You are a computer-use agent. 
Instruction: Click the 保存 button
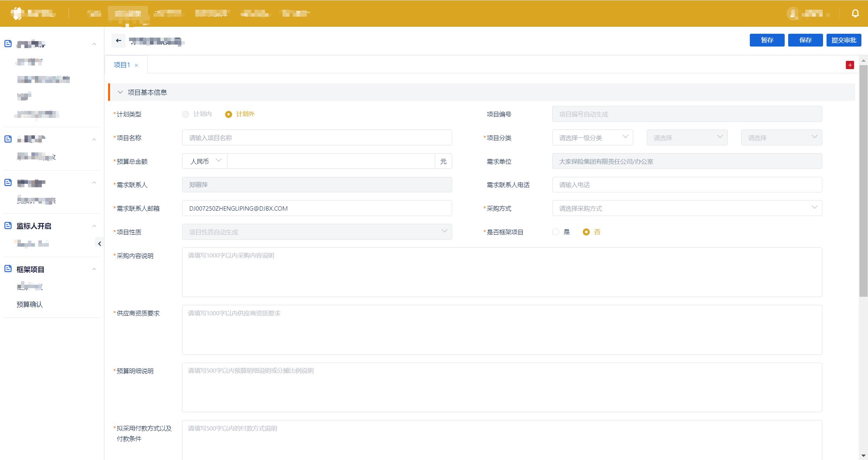[805, 40]
